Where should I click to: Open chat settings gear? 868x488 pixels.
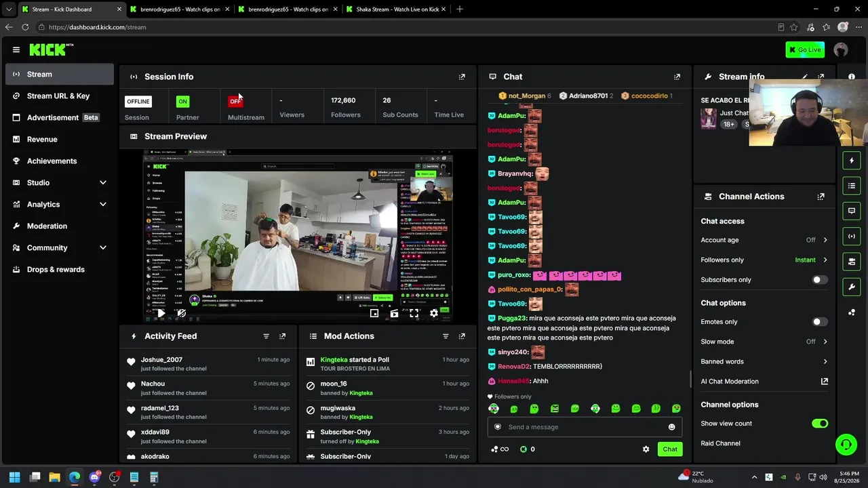pos(646,449)
